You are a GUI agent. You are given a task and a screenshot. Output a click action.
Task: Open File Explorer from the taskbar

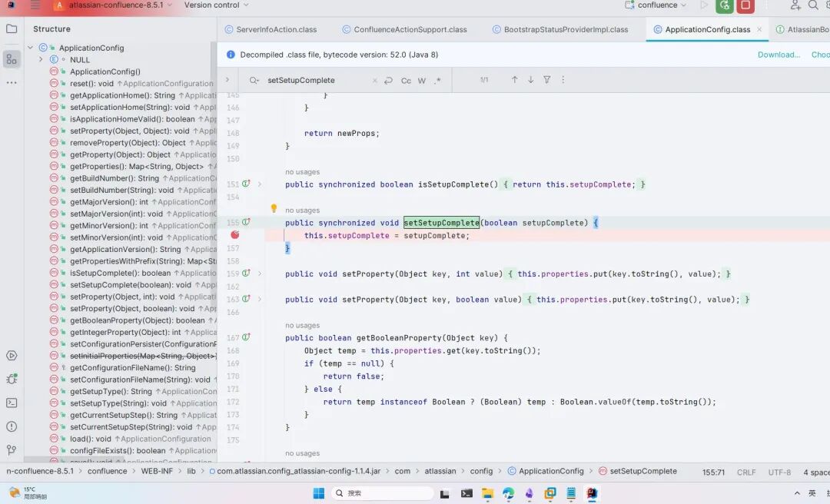[487, 493]
